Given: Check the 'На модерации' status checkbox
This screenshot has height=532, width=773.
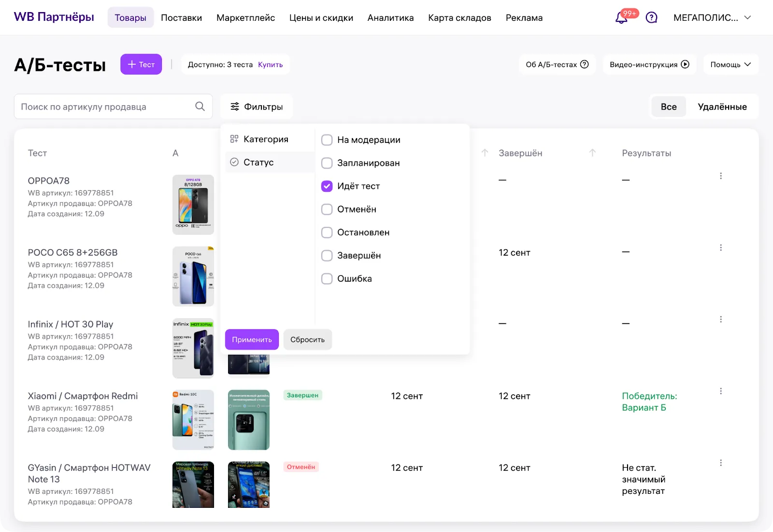Looking at the screenshot, I should (x=327, y=140).
